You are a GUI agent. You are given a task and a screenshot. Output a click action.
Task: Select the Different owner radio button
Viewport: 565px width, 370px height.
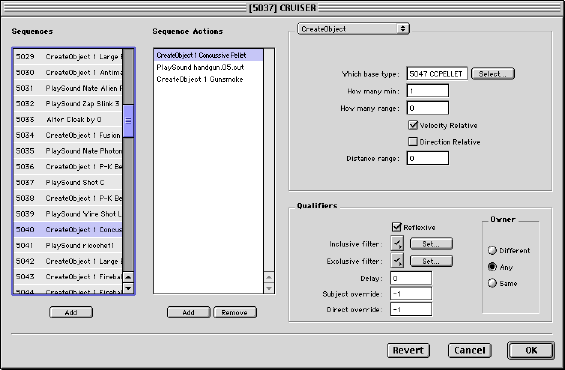[492, 250]
